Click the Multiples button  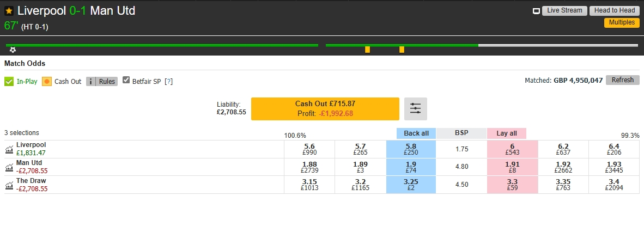click(622, 22)
